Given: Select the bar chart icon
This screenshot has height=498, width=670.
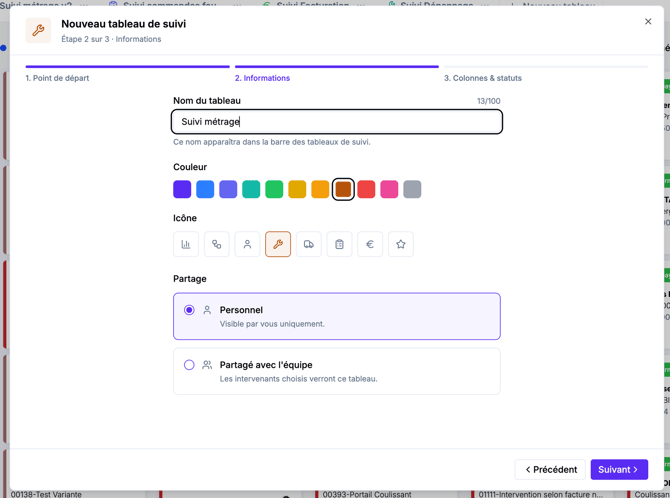Looking at the screenshot, I should tap(186, 244).
